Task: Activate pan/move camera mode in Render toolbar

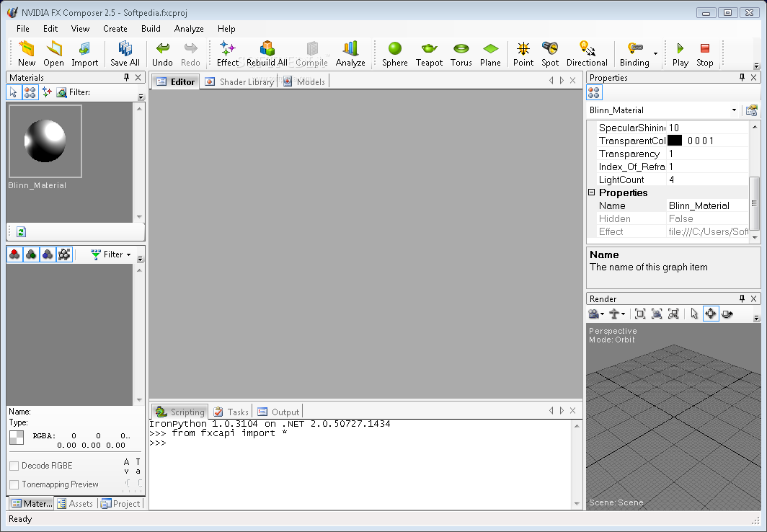Action: click(711, 314)
